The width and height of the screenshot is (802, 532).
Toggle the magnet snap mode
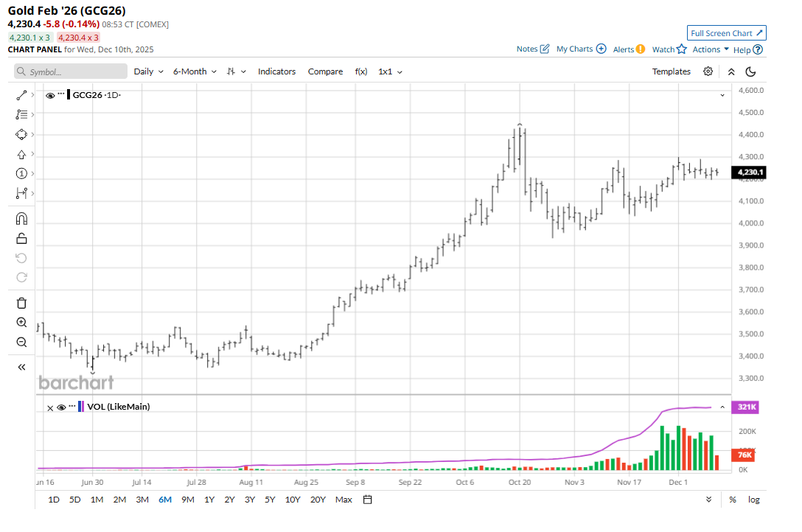click(x=21, y=219)
